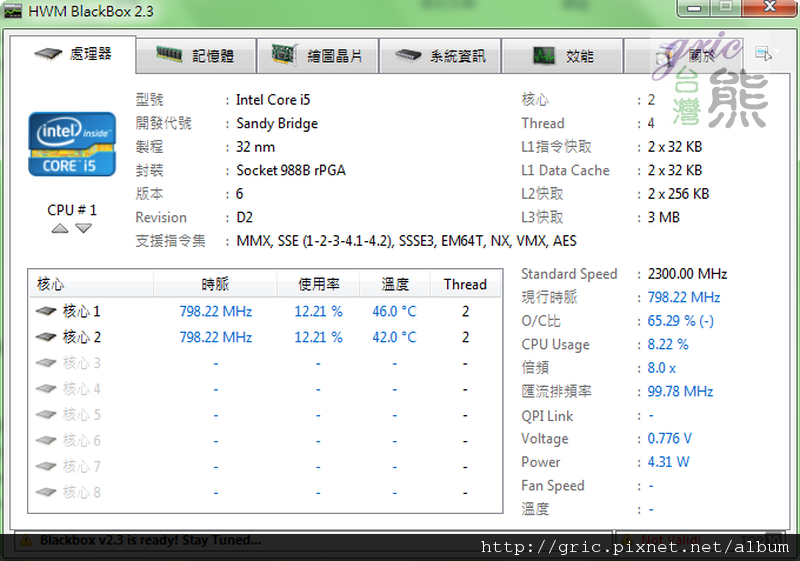Click the 0.776 V Voltage value
The width and height of the screenshot is (800, 561).
pos(669,438)
